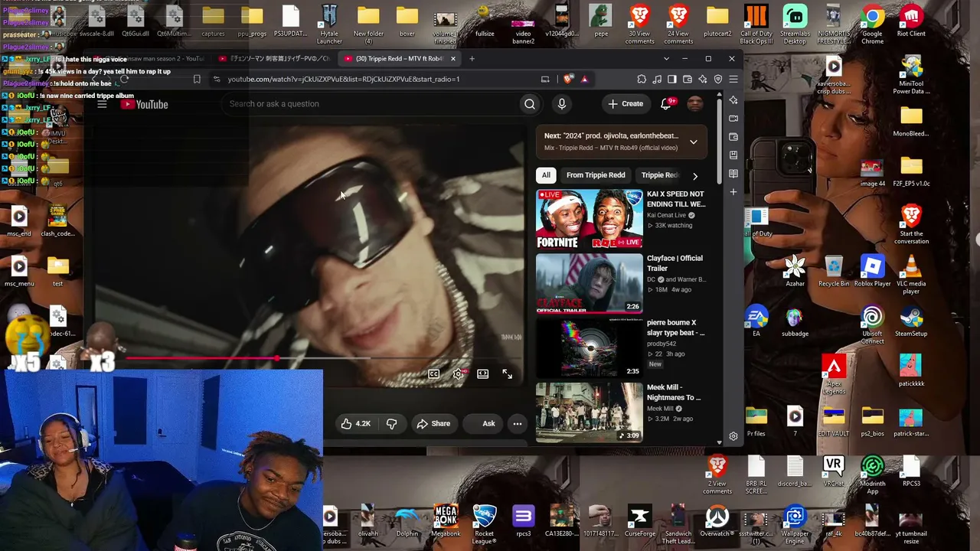This screenshot has height=551, width=980.
Task: Select the Rocket League desktop shortcut
Action: coord(484,524)
